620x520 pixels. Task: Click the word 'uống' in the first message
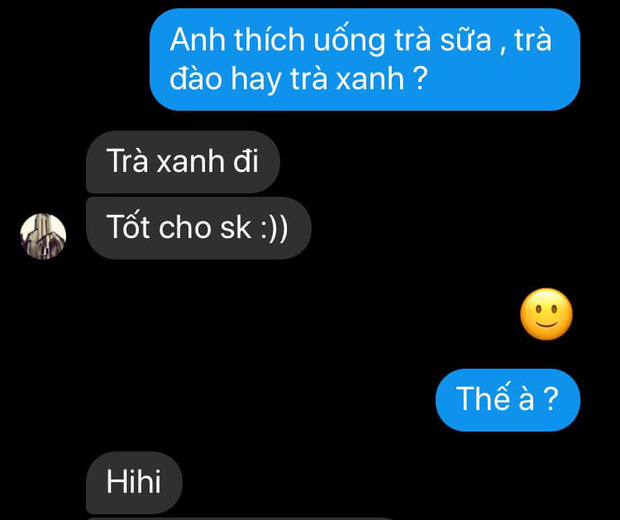coord(350,41)
